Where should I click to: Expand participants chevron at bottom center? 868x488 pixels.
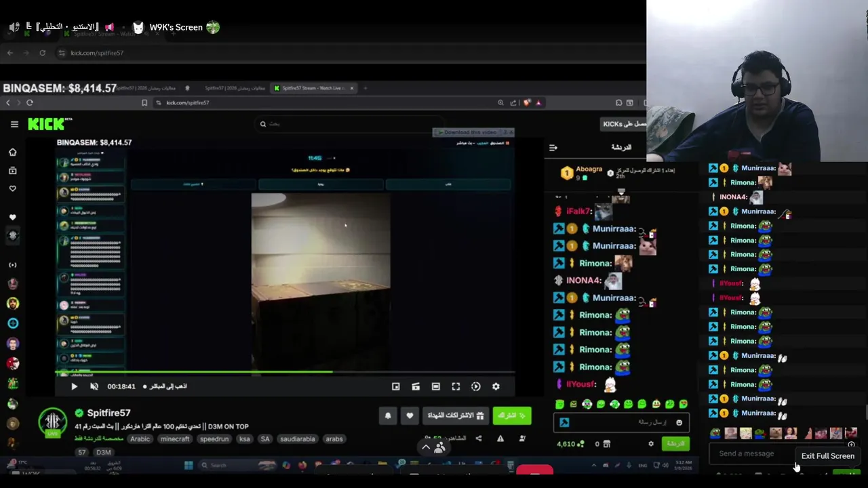[x=426, y=447]
